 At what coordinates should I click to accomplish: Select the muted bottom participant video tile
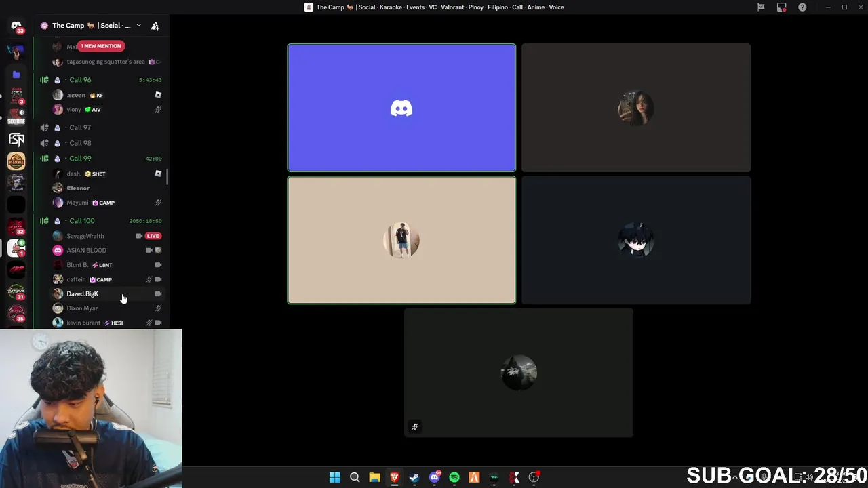click(519, 373)
